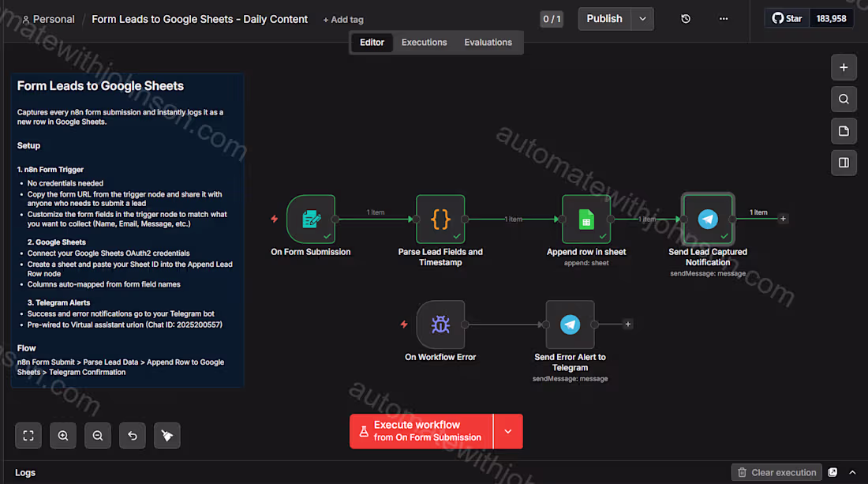
Task: Publish the workflow
Action: [x=604, y=19]
